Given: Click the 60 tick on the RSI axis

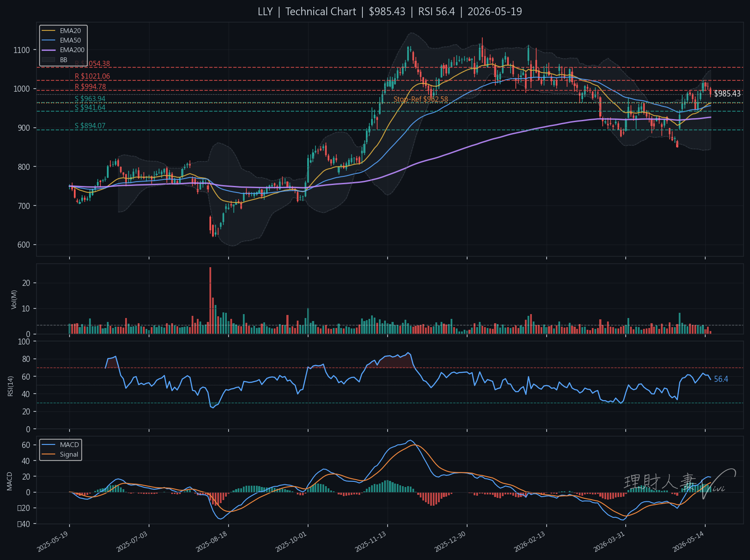Looking at the screenshot, I should (x=26, y=377).
